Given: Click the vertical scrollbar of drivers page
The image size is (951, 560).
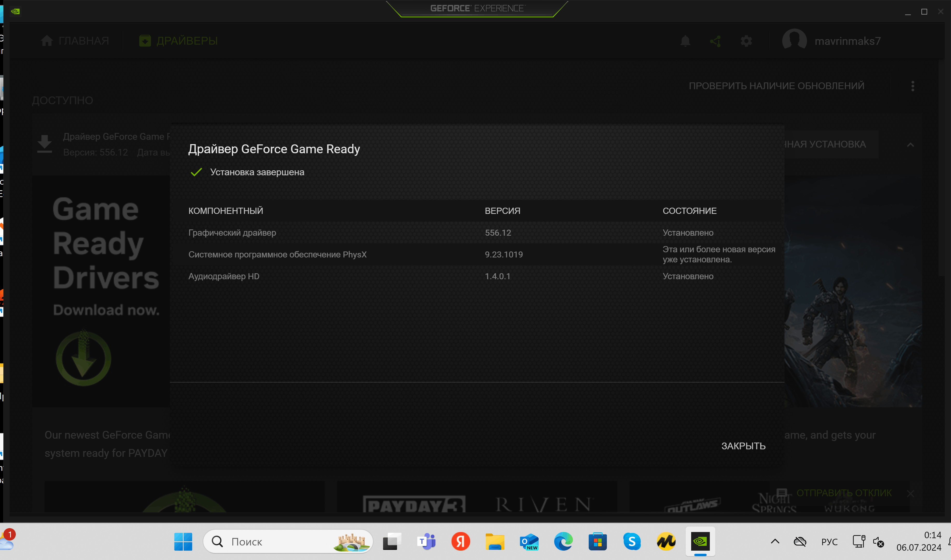Looking at the screenshot, I should 941,168.
